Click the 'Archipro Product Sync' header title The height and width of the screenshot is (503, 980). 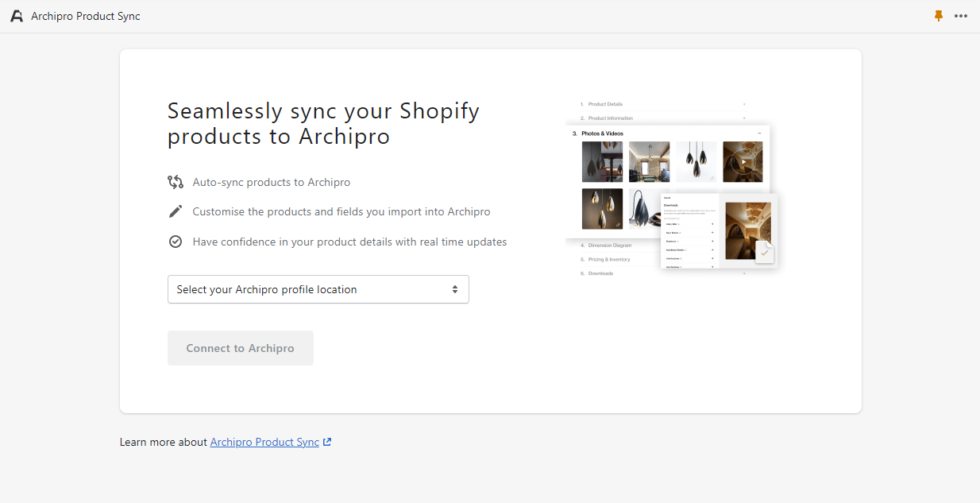click(86, 16)
